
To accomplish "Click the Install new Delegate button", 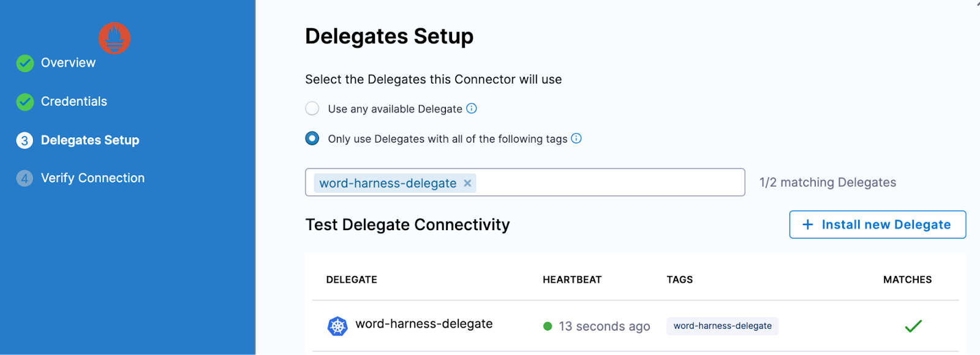I will point(877,225).
